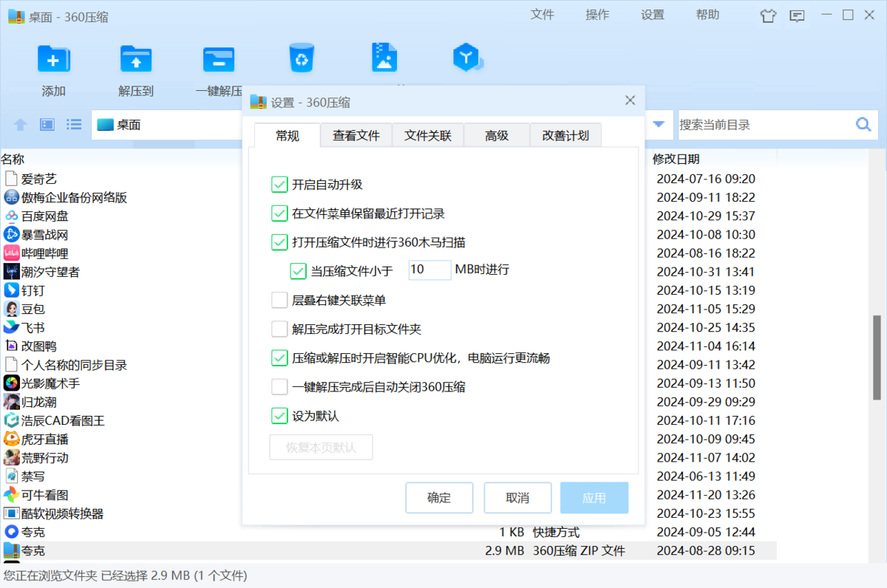Select the 虎牙直播 icon
Image resolution: width=887 pixels, height=588 pixels.
pyautogui.click(x=11, y=439)
